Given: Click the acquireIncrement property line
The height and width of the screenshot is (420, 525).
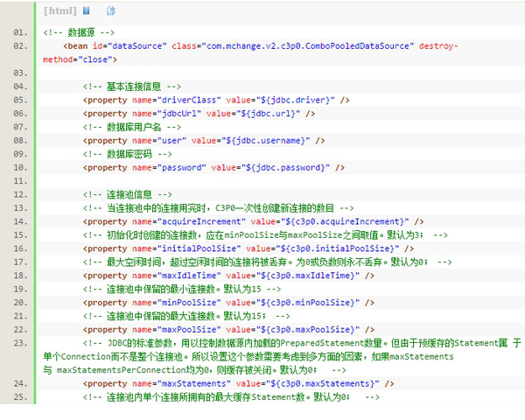Looking at the screenshot, I should [254, 221].
